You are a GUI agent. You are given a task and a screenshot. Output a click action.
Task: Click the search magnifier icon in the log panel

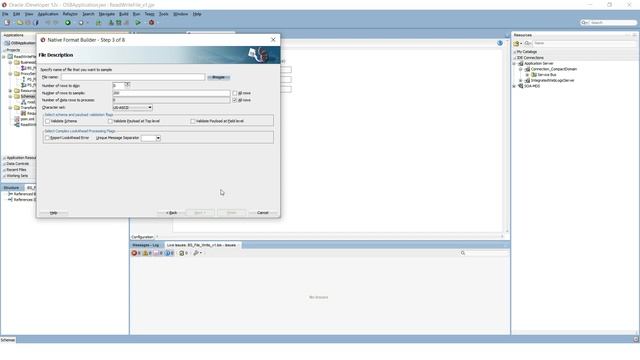(x=463, y=253)
